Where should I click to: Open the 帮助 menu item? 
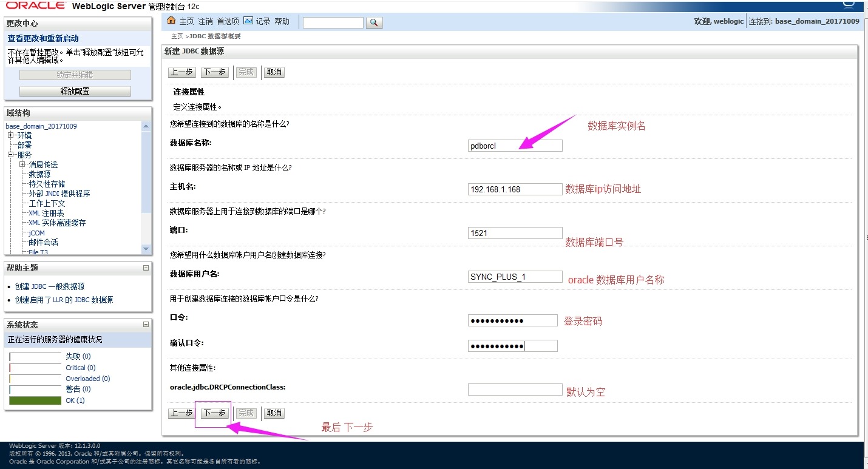click(282, 21)
